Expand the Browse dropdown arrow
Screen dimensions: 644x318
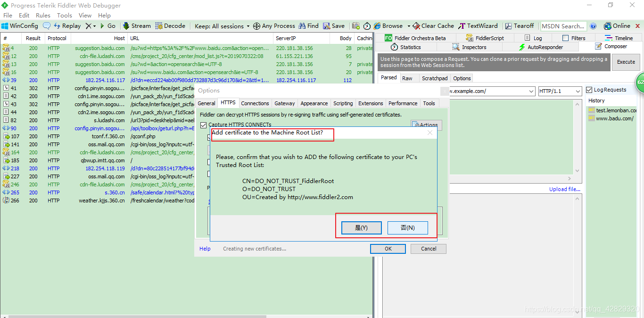pyautogui.click(x=408, y=26)
